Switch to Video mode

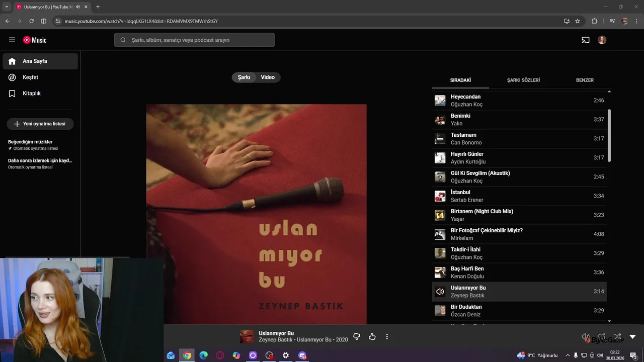[268, 77]
